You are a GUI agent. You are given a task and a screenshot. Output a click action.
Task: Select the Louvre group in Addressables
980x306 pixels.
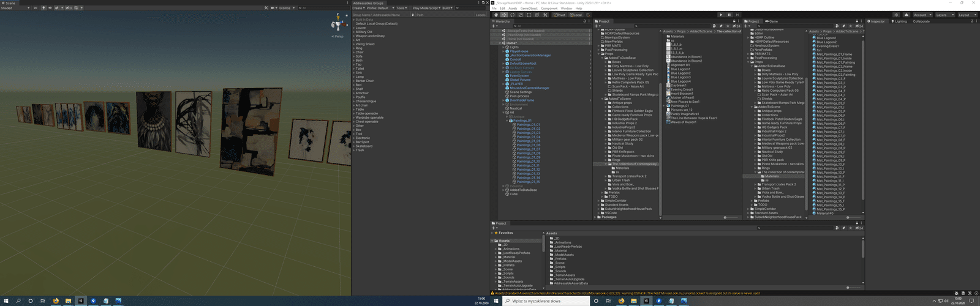(361, 28)
